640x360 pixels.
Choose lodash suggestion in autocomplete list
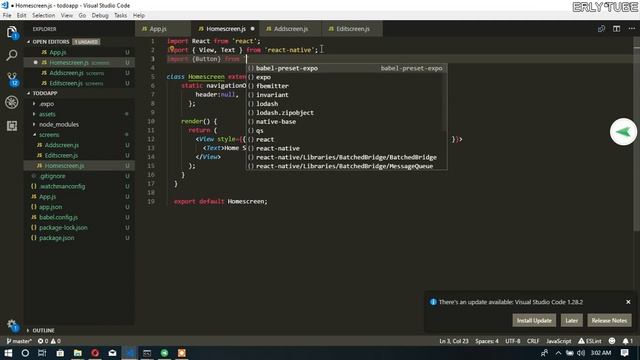346,104
